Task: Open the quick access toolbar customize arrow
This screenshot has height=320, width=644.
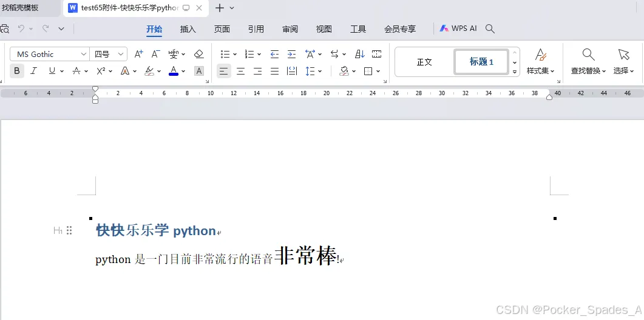Action: click(x=61, y=28)
